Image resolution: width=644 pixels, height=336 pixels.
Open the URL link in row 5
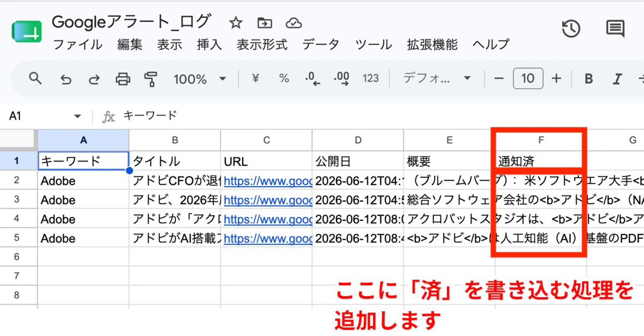tap(268, 238)
